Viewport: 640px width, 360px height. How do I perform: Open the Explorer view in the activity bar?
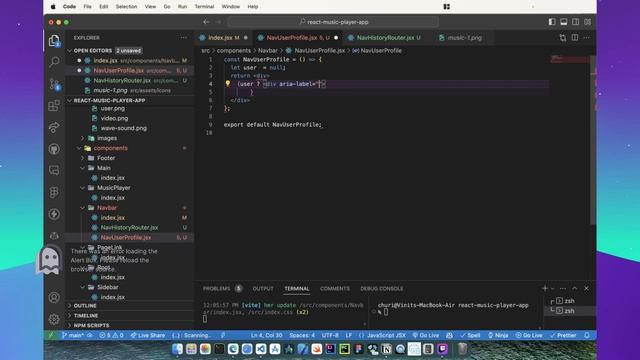(x=54, y=41)
